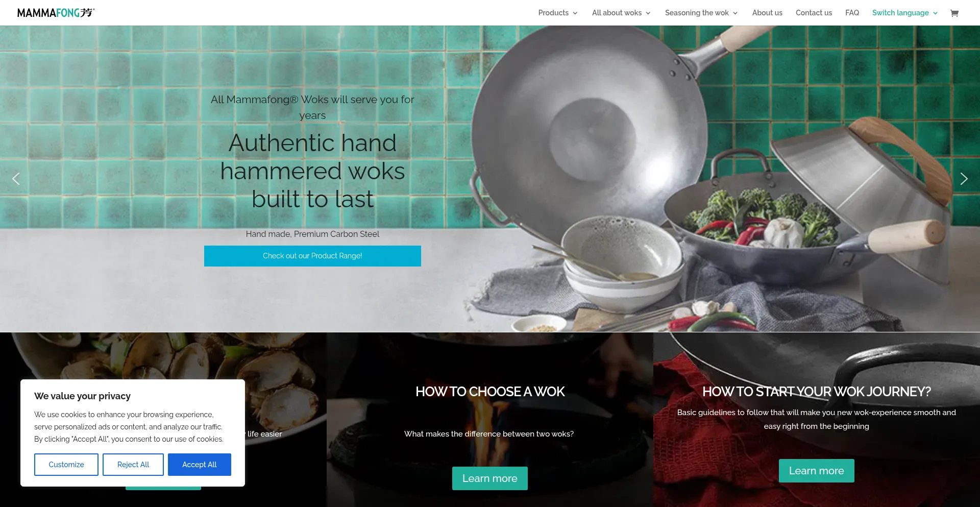Open the shopping cart icon
The height and width of the screenshot is (507, 980).
tap(954, 13)
